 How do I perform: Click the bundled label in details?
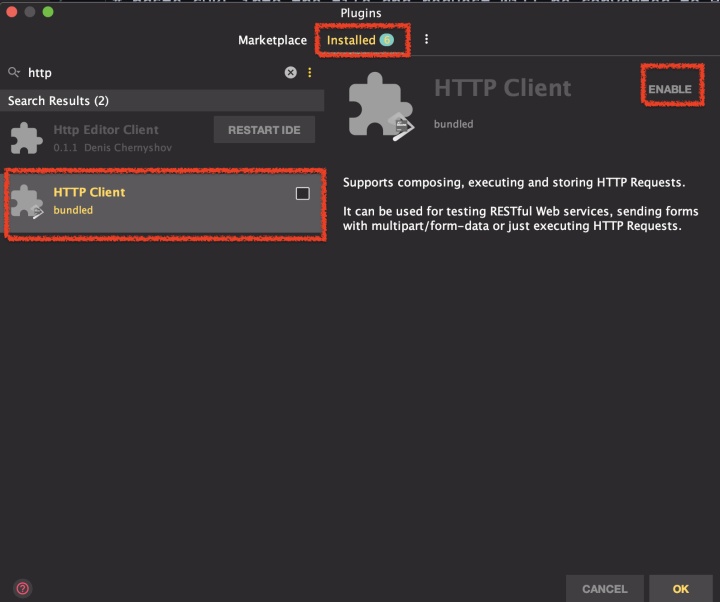coord(454,124)
